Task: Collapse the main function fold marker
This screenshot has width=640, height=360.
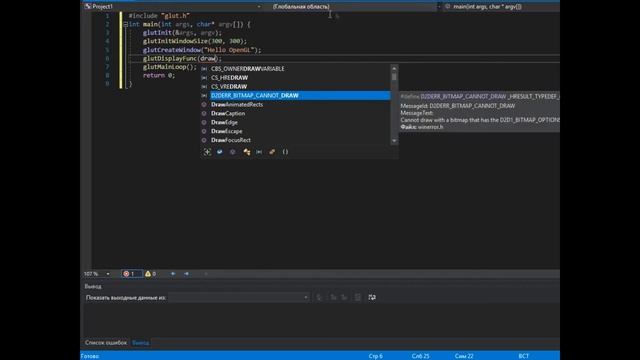Action: tap(126, 24)
